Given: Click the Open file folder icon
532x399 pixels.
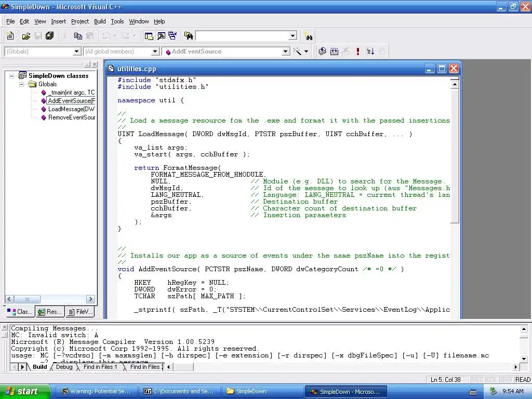Looking at the screenshot, I should coord(26,36).
